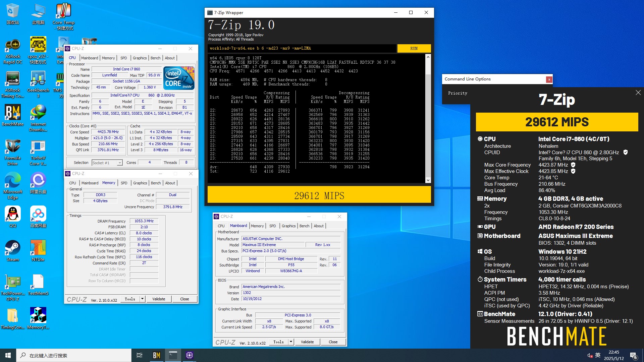The width and height of the screenshot is (644, 362).
Task: Launch QQ desktop icon
Action: (12, 217)
